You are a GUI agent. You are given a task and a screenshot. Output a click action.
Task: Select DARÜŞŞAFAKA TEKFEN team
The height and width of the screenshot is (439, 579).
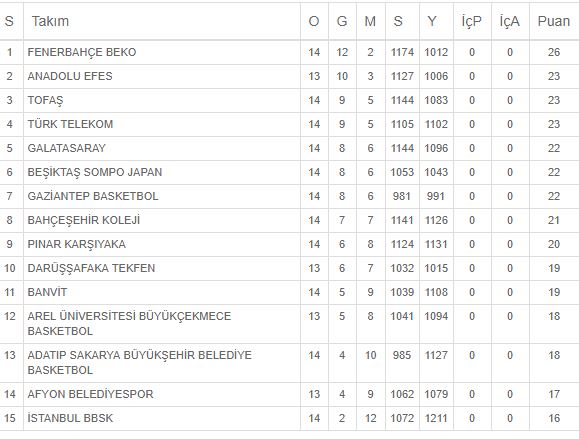coord(91,268)
